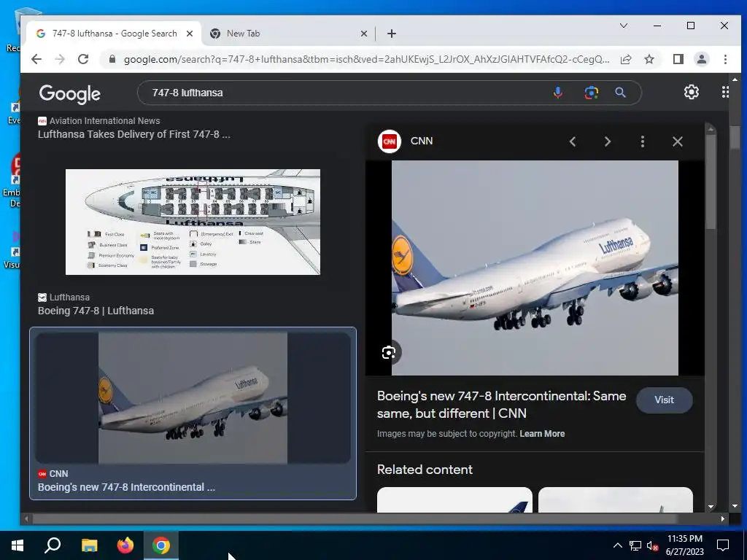Go back to the previous page in Chrome
The height and width of the screenshot is (560, 747).
tap(36, 59)
